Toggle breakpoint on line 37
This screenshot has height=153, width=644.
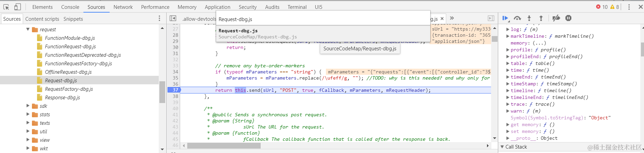pyautogui.click(x=175, y=90)
